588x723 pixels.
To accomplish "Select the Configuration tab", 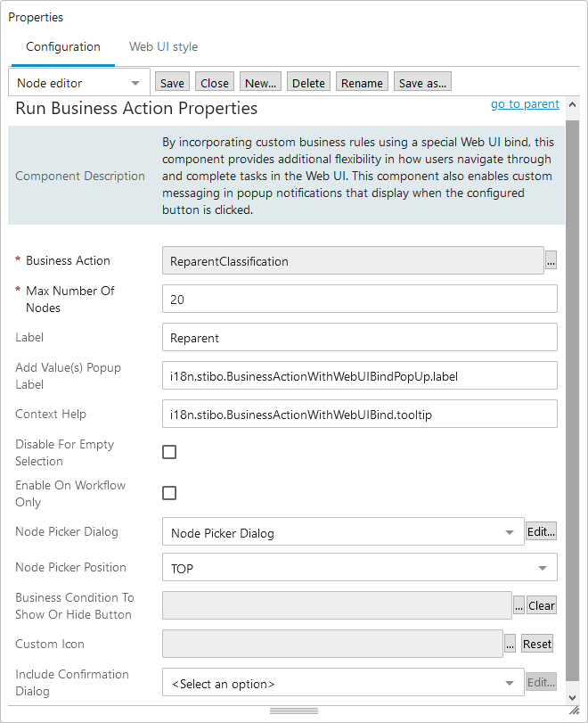I will (x=62, y=46).
